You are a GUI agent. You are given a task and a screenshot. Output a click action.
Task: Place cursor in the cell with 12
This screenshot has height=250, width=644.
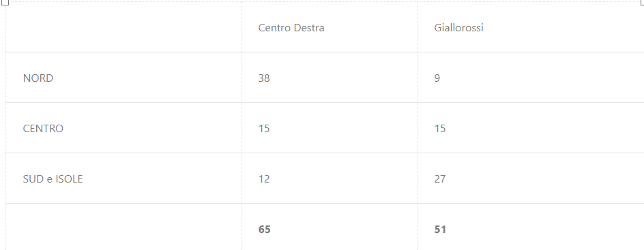329,178
